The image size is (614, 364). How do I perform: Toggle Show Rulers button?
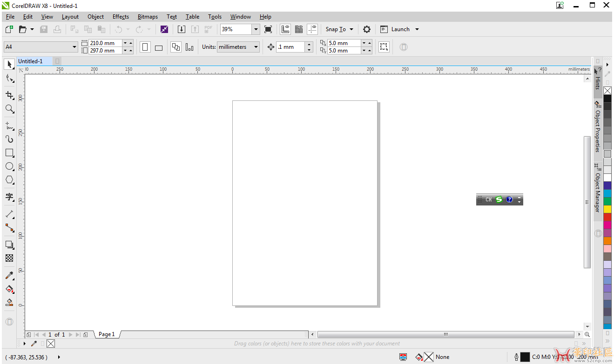click(x=285, y=29)
